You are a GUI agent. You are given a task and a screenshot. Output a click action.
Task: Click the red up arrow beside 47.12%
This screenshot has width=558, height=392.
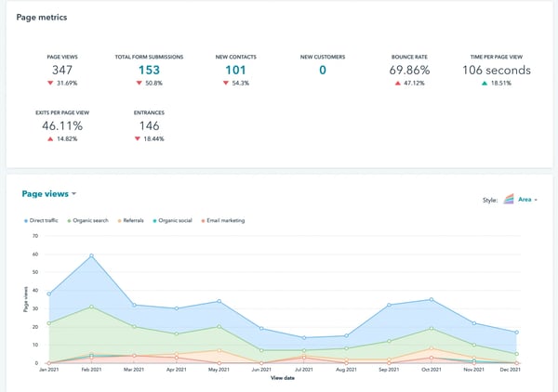398,83
